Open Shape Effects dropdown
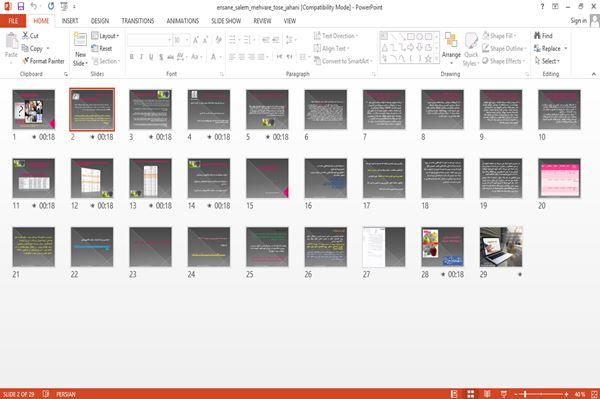 (504, 61)
